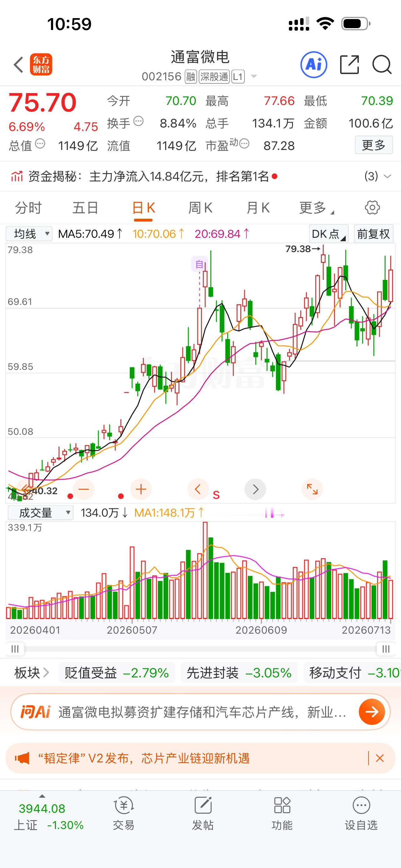401x868 pixels.
Task: Tap the 深股通 badge
Action: point(214,77)
